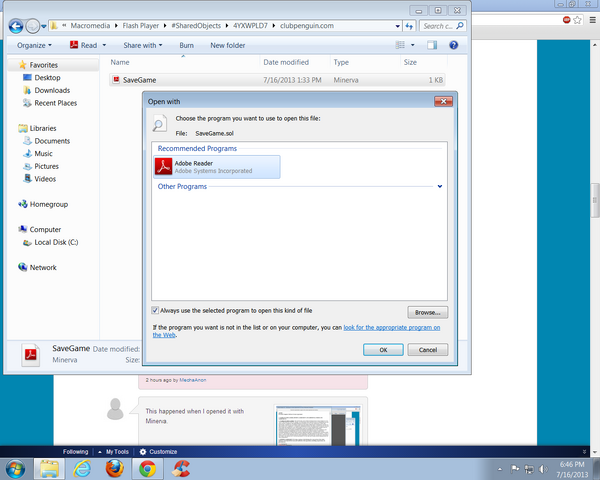Create a New folder
600x480 pixels.
(228, 45)
